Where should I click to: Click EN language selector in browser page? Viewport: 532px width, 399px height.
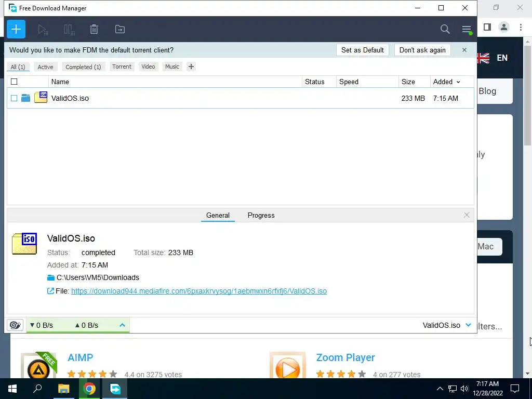(x=502, y=58)
